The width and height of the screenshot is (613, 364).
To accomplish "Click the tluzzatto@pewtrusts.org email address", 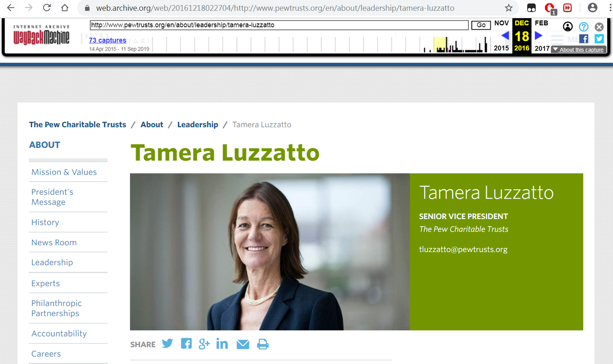I will click(x=463, y=249).
